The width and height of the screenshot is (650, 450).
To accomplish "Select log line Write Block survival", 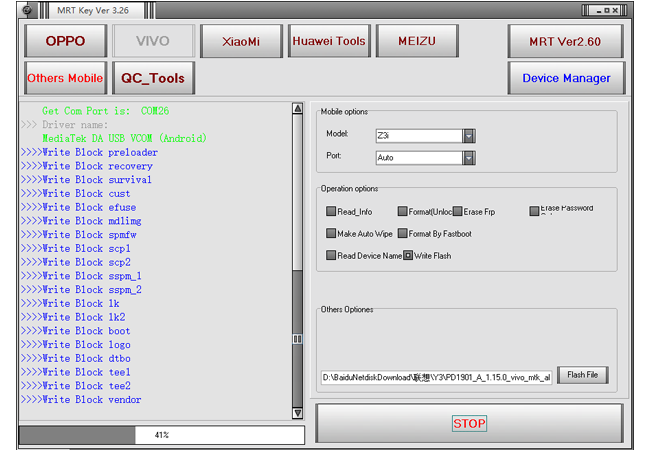I will [86, 180].
